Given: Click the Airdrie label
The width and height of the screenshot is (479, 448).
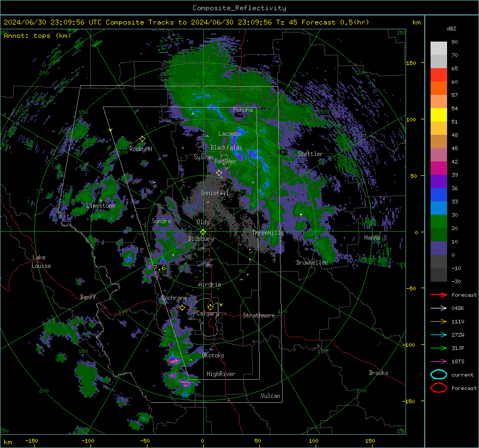Looking at the screenshot, I should 210,284.
